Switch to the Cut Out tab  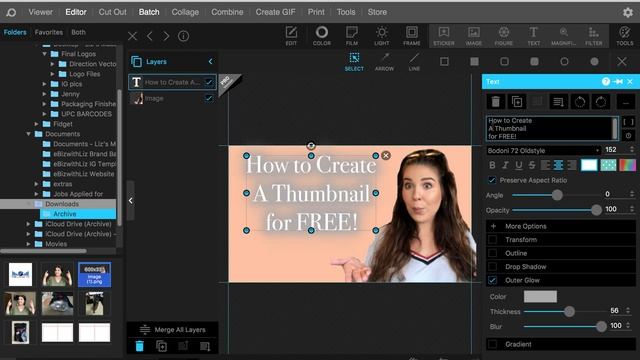pyautogui.click(x=112, y=12)
